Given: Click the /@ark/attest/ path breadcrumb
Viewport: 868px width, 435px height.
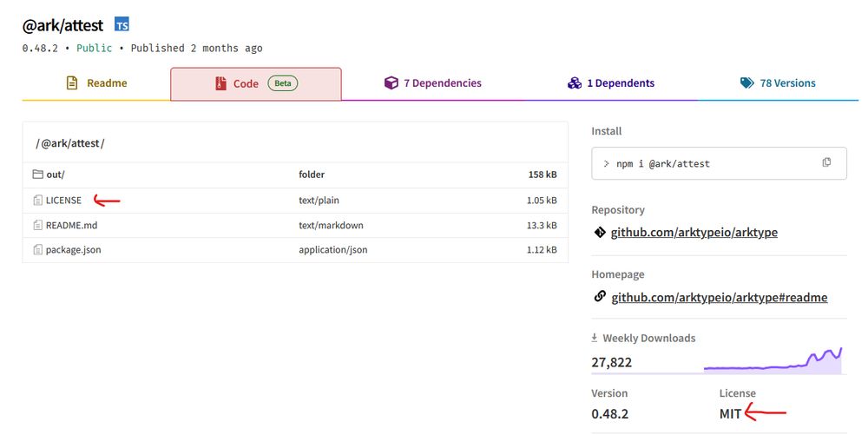Looking at the screenshot, I should point(69,143).
